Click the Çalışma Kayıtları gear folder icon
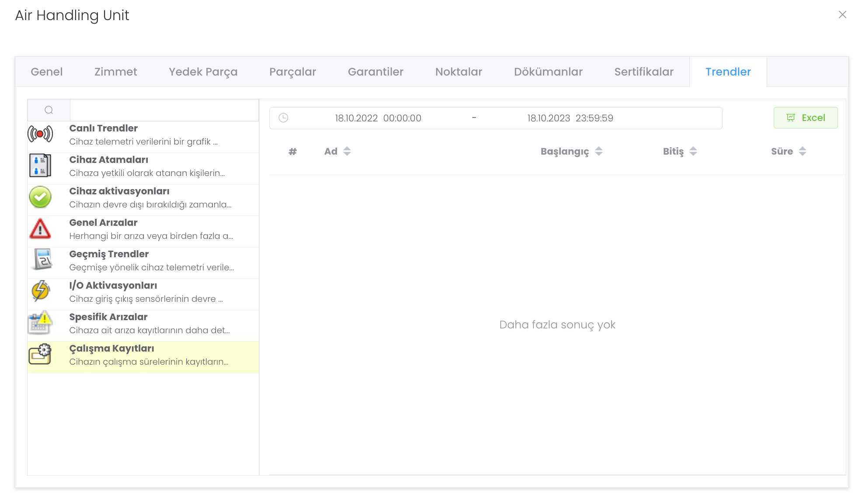This screenshot has width=862, height=504. (40, 354)
